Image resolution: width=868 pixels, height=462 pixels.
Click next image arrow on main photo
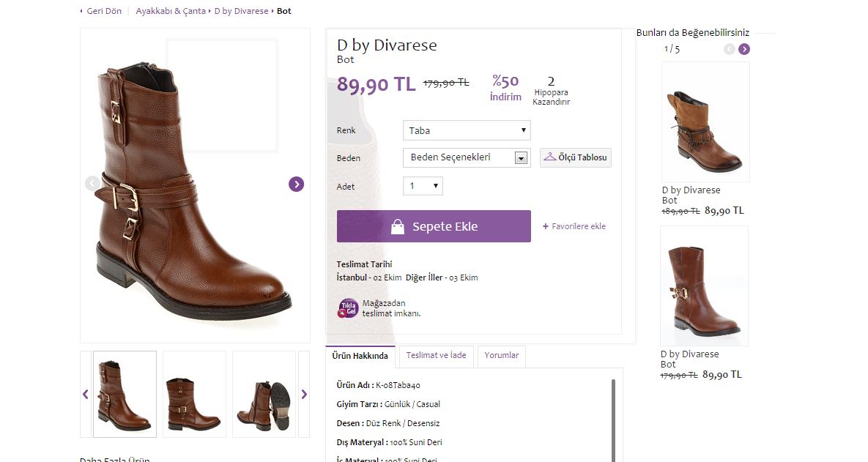click(x=296, y=184)
